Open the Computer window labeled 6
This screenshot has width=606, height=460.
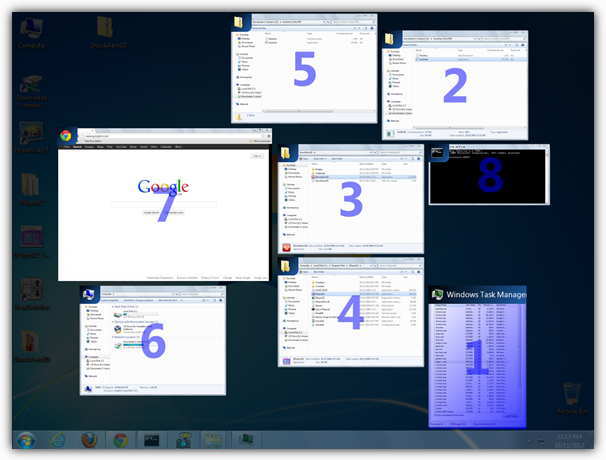tap(152, 340)
